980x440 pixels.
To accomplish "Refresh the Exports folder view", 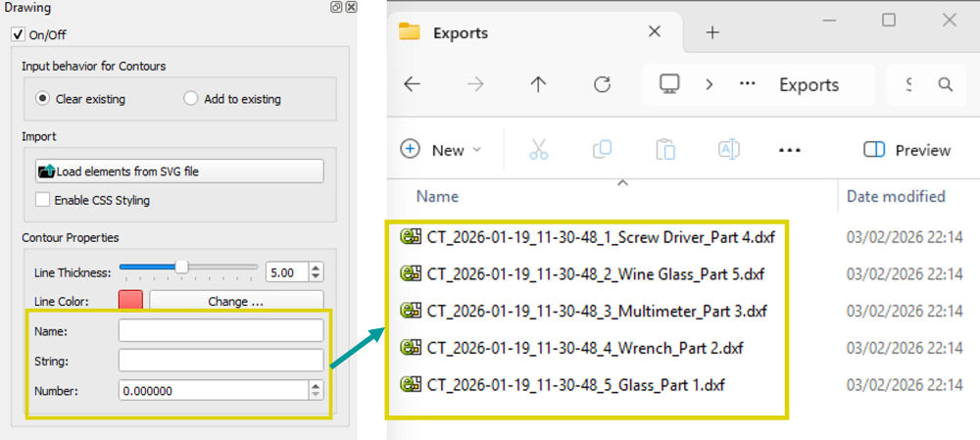I will (603, 84).
